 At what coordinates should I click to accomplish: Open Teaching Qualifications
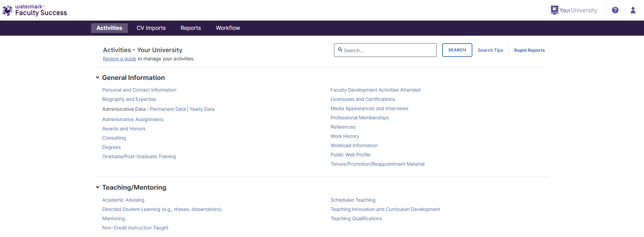point(356,218)
